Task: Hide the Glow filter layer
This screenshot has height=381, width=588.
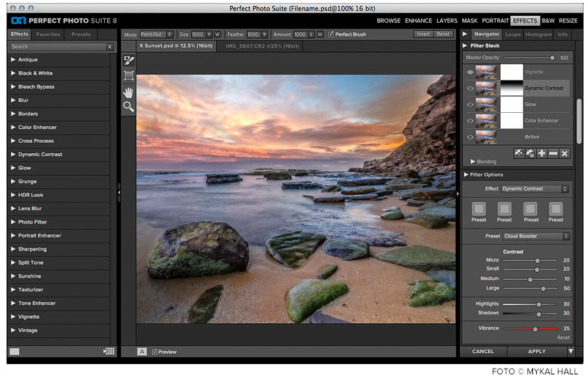Action: 470,105
